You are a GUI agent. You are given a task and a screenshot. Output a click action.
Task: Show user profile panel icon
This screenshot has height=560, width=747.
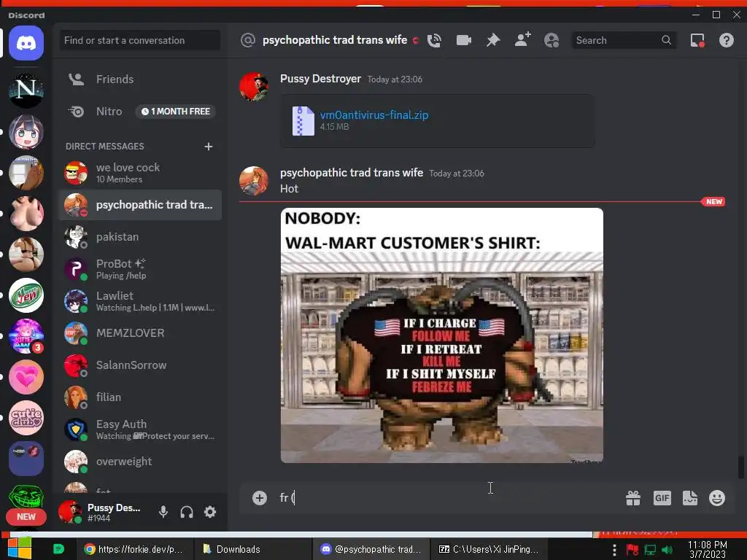pyautogui.click(x=551, y=41)
